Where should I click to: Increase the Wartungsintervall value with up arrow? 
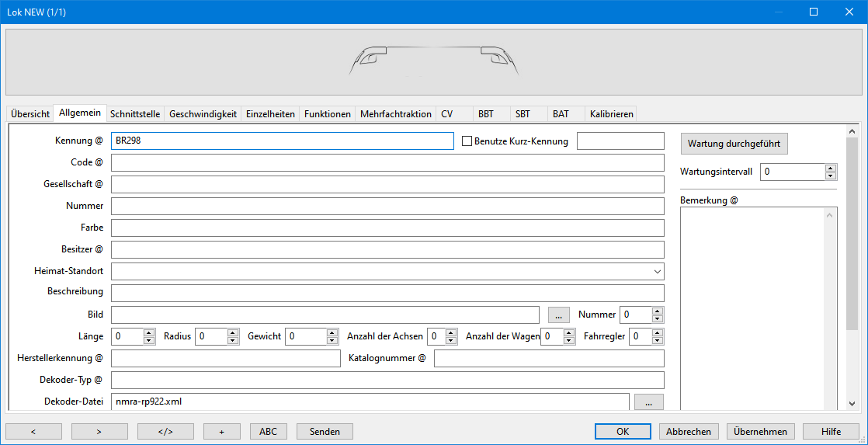coord(831,168)
